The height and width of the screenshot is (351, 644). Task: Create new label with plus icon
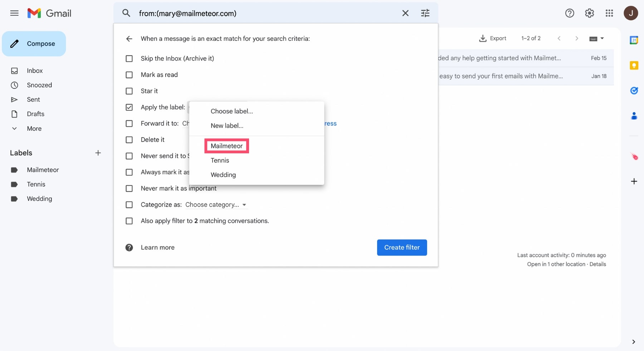click(x=98, y=153)
